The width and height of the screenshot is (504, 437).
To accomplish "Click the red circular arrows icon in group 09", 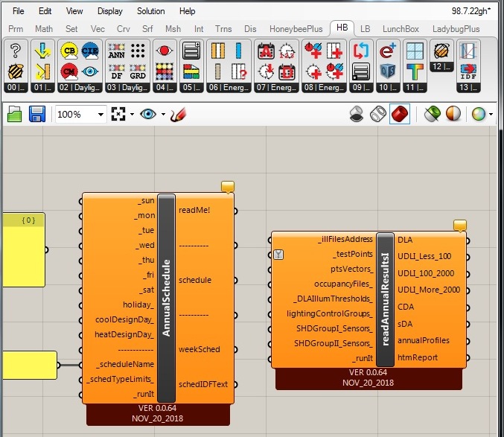I will click(361, 51).
